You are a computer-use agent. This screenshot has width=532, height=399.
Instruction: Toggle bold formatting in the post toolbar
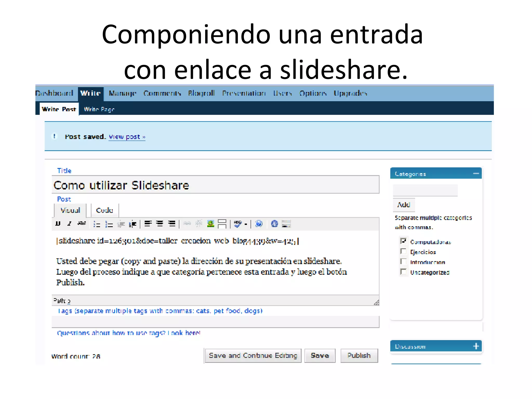coord(58,224)
